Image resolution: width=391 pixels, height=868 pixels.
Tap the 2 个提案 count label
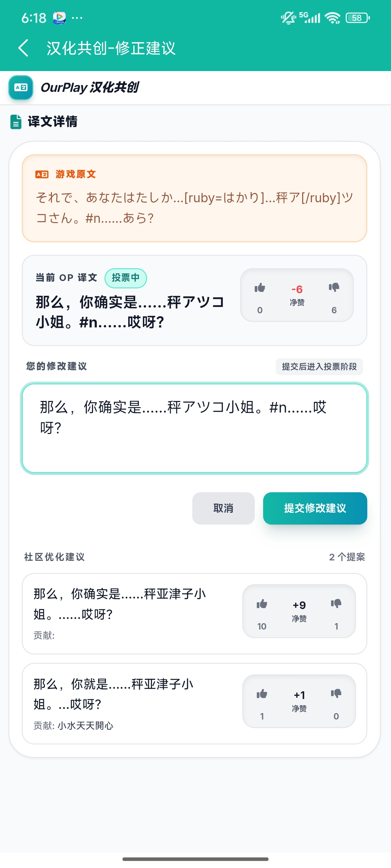coord(347,557)
